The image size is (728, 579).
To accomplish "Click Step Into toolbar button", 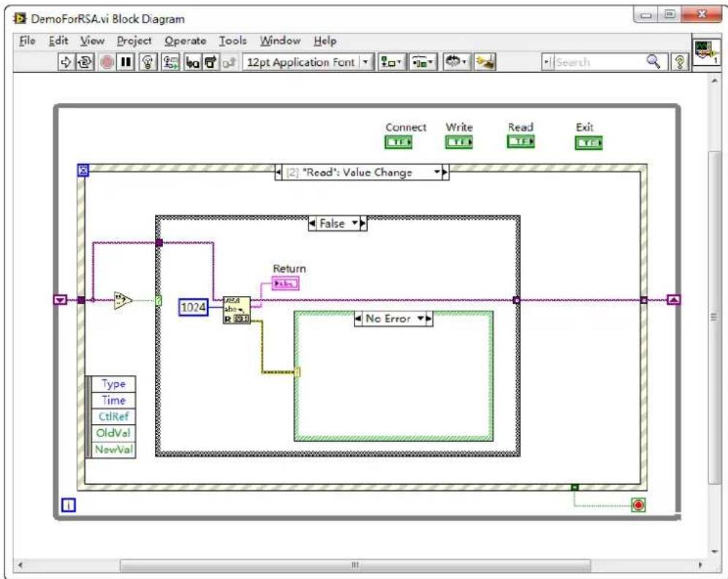I will 192,61.
